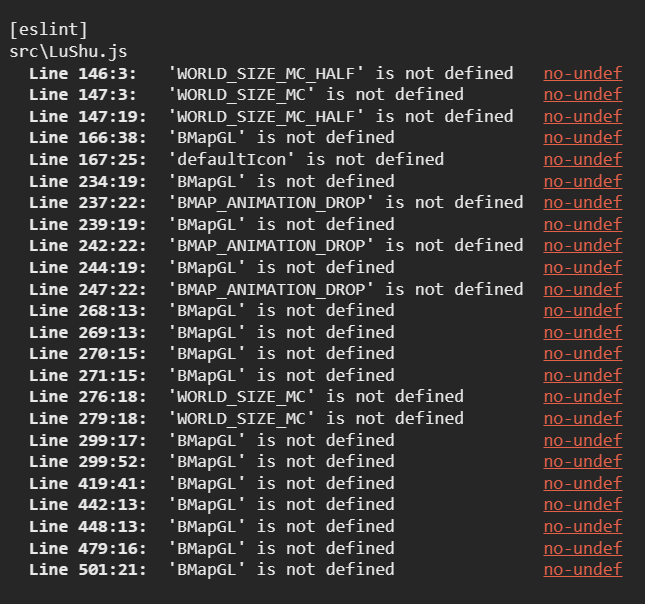This screenshot has height=604, width=645.
Task: Open no-undef link for Line 268:13
Action: [x=583, y=311]
